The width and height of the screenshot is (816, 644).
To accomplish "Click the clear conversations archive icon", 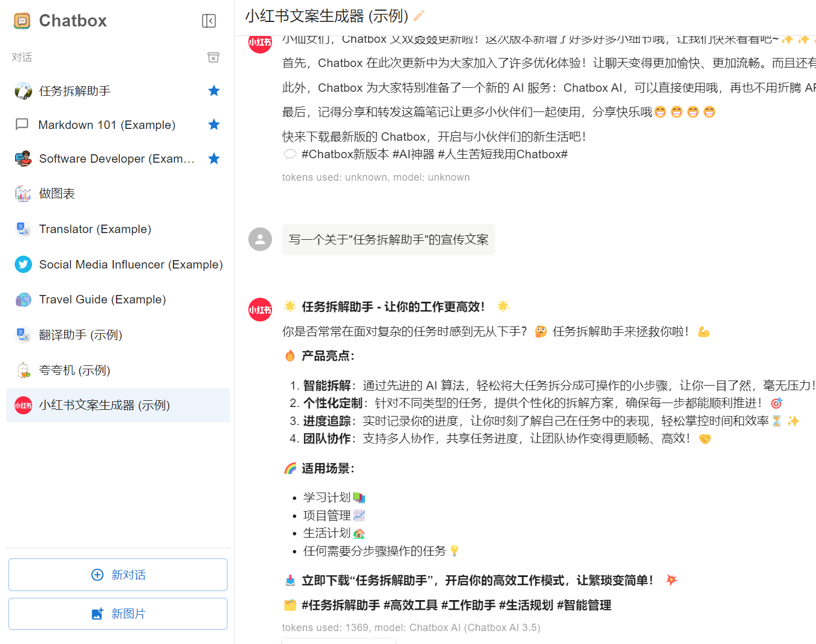I will coord(213,57).
